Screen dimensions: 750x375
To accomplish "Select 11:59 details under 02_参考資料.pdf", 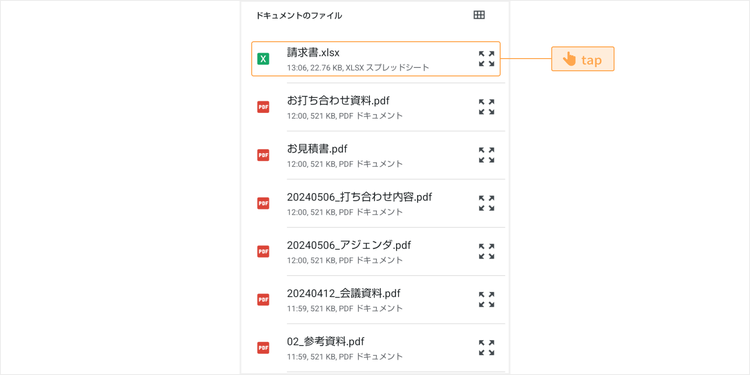I will coord(345,357).
